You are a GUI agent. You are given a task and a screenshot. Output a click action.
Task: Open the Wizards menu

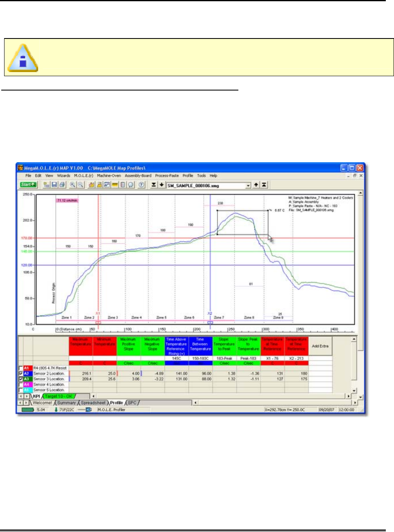(63, 175)
